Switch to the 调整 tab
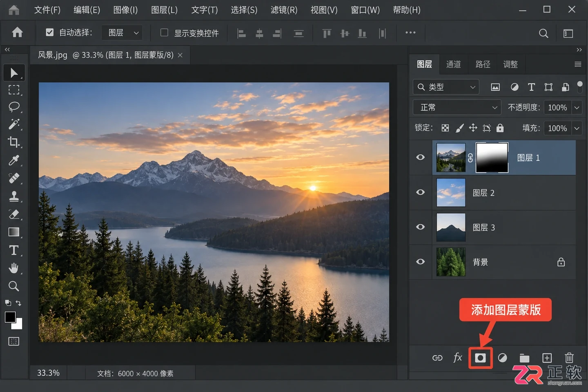This screenshot has height=392, width=588. (x=510, y=64)
